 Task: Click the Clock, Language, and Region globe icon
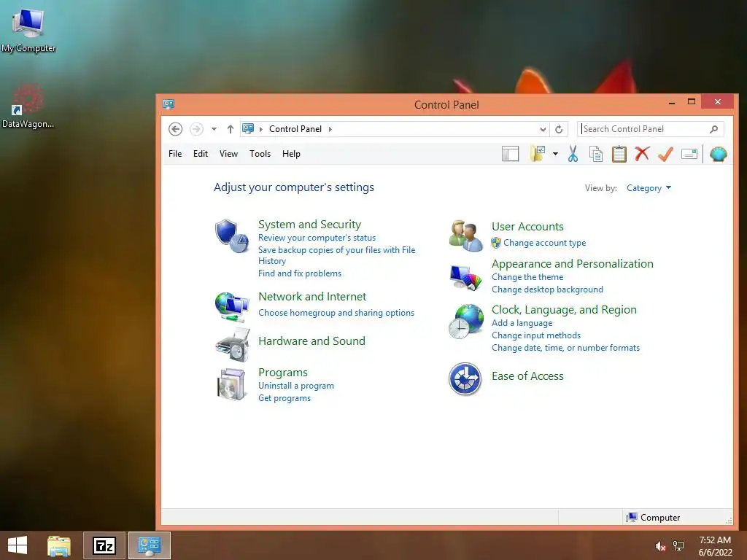click(465, 322)
